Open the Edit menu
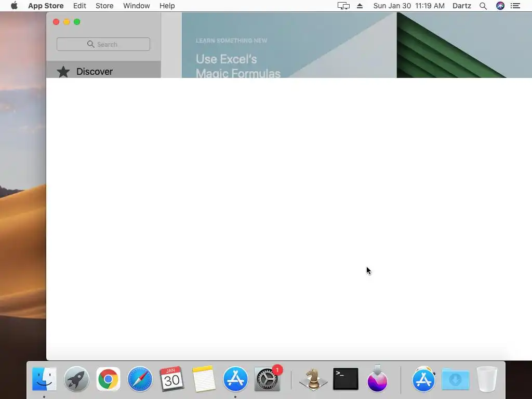The height and width of the screenshot is (399, 532). [x=79, y=6]
